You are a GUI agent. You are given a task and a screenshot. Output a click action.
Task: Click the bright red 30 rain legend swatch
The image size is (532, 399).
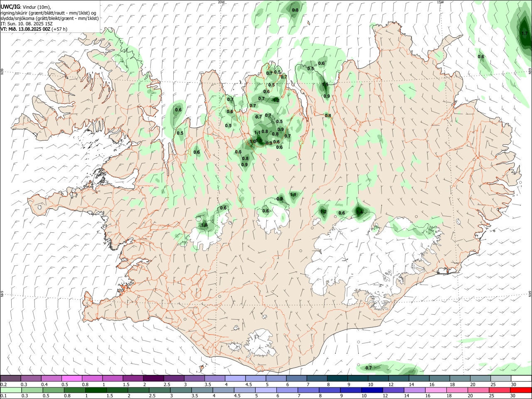pyautogui.click(x=520, y=390)
